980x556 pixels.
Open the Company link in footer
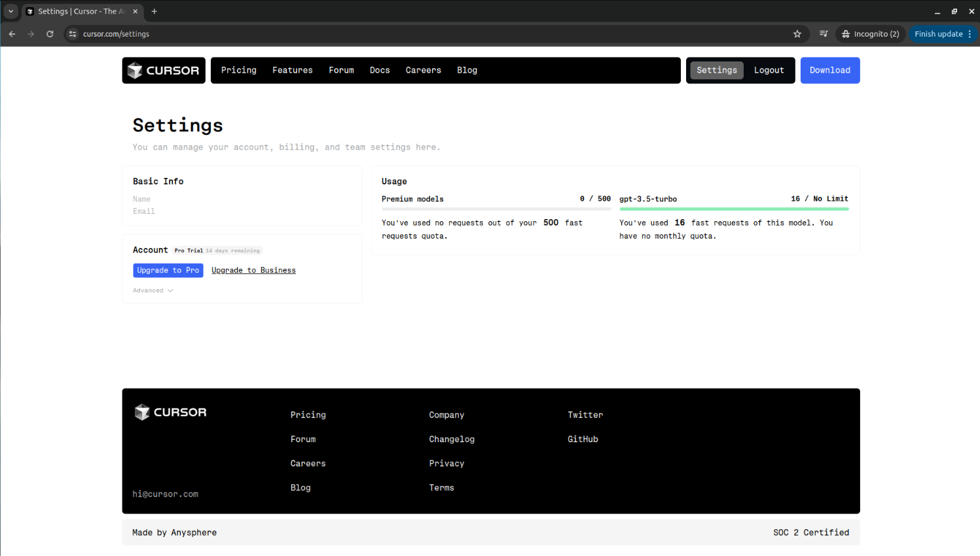[x=446, y=415]
